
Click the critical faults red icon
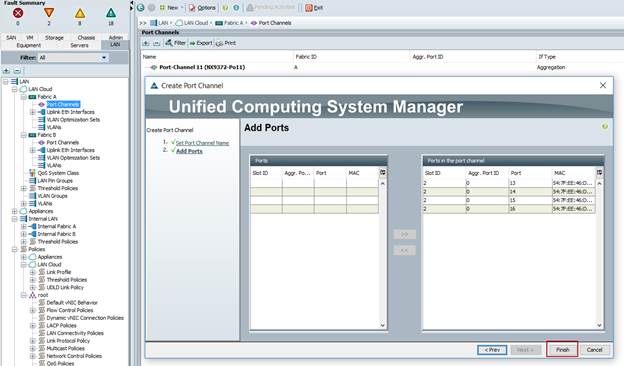coord(18,13)
